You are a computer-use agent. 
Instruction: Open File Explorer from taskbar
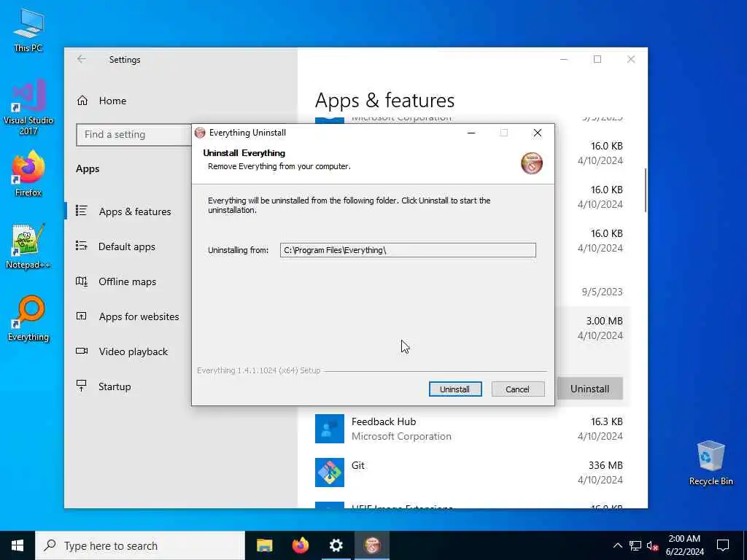click(x=264, y=545)
